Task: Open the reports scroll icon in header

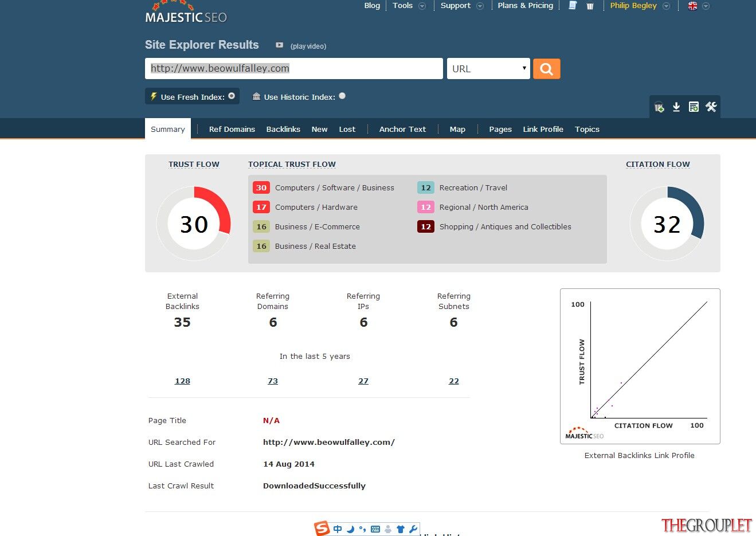Action: coord(572,6)
